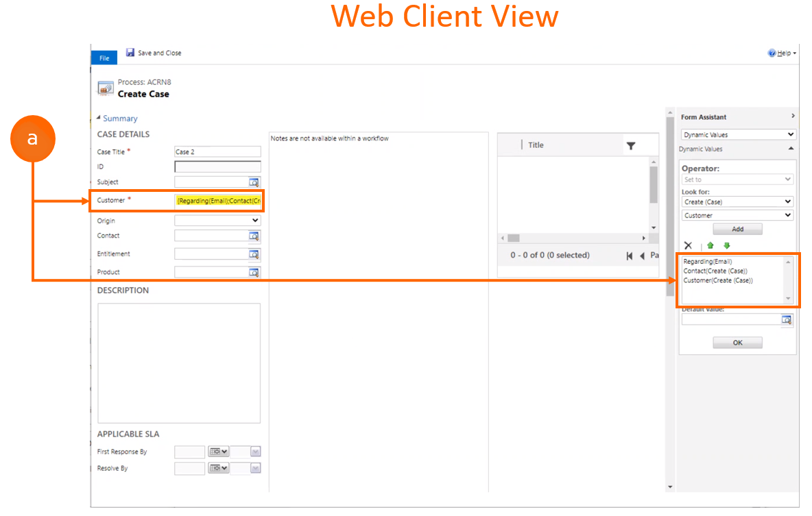The height and width of the screenshot is (516, 812).
Task: Click form scrollbar up arrow
Action: point(670,112)
